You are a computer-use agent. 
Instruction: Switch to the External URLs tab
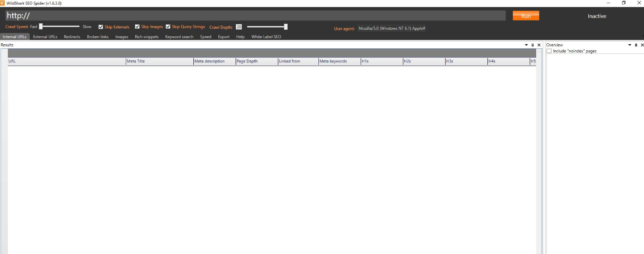[x=45, y=37]
